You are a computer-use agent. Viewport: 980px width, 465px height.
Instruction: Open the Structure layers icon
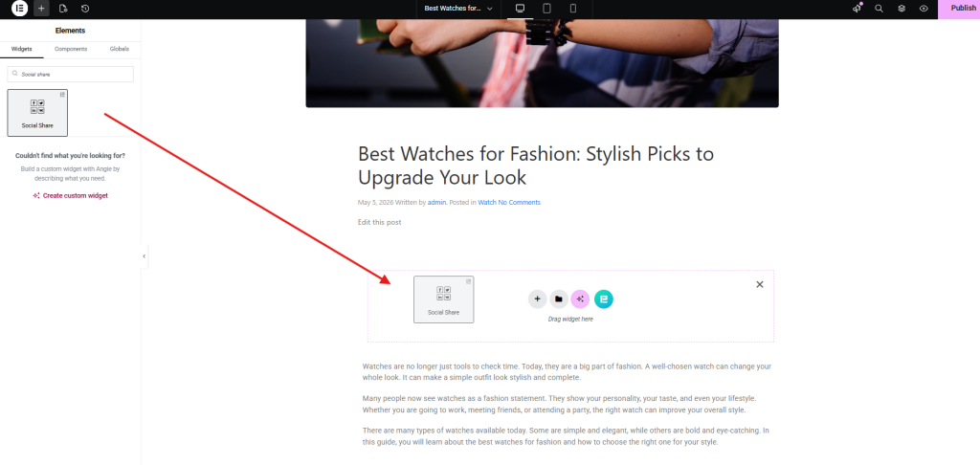pos(902,9)
